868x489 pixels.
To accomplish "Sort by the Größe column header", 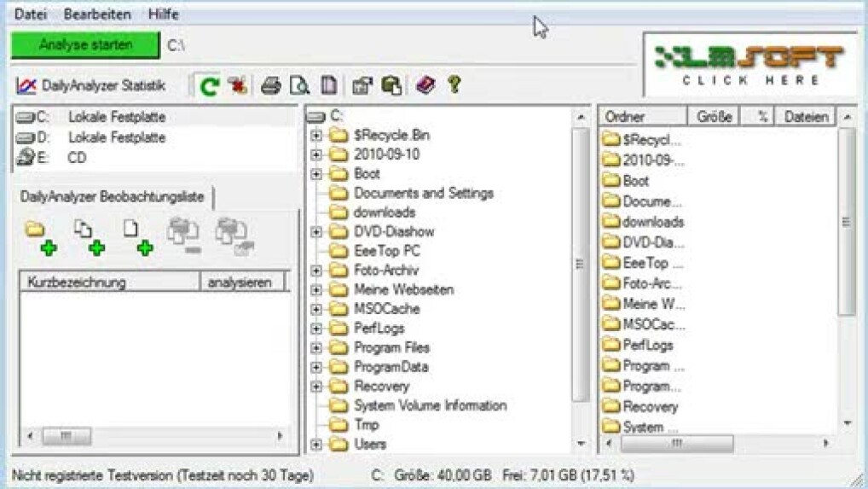I will click(x=714, y=117).
